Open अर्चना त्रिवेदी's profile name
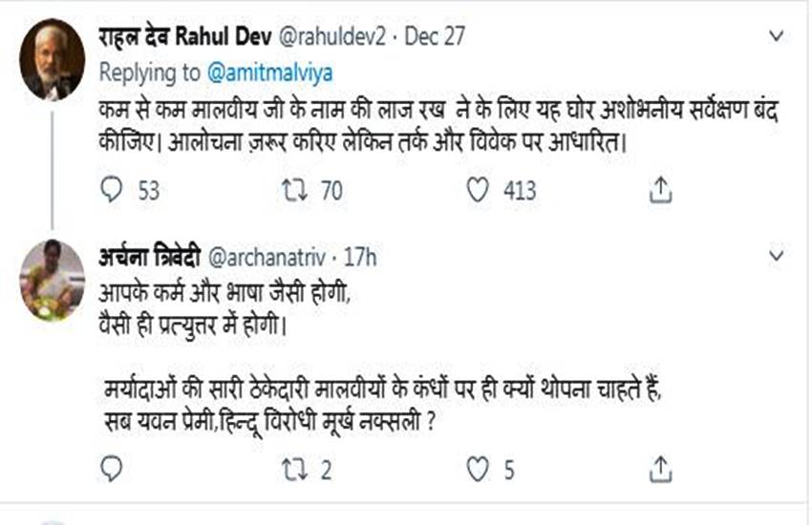This screenshot has height=525, width=812. point(148,257)
